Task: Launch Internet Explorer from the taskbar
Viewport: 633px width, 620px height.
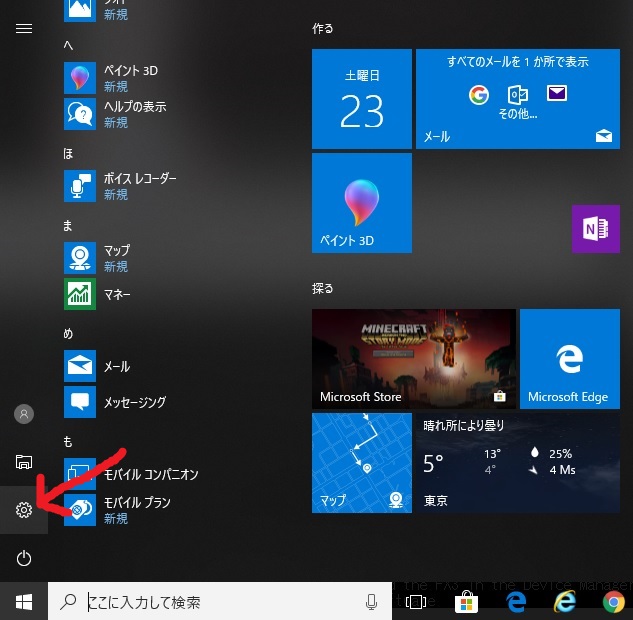Action: click(x=564, y=602)
